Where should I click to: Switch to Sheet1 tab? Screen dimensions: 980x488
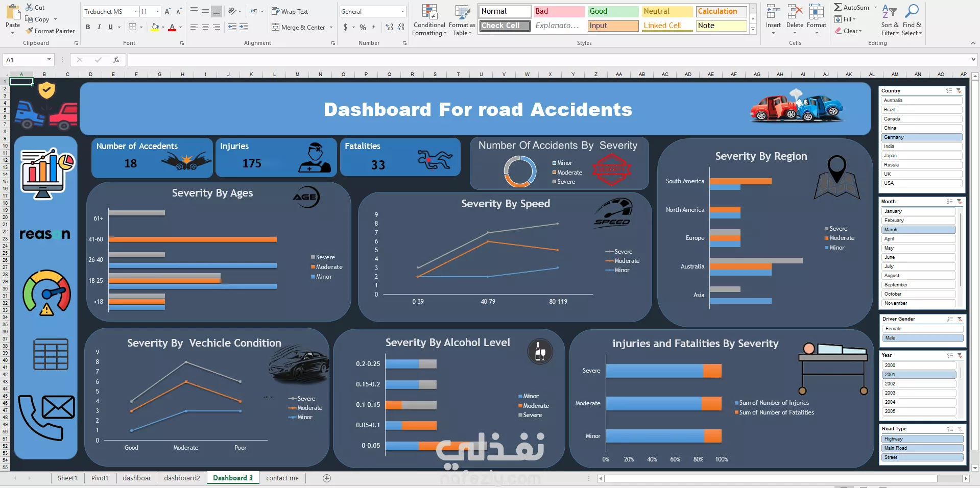pyautogui.click(x=67, y=478)
